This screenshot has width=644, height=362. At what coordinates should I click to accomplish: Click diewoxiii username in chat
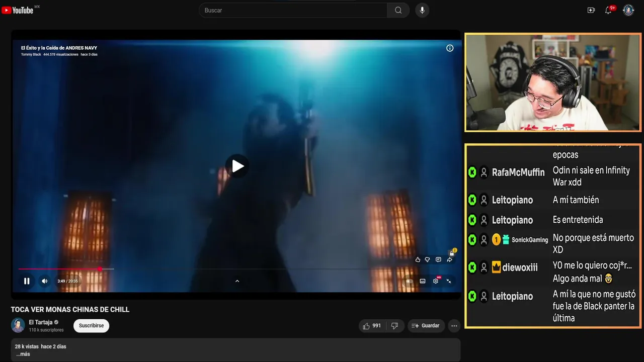(520, 267)
